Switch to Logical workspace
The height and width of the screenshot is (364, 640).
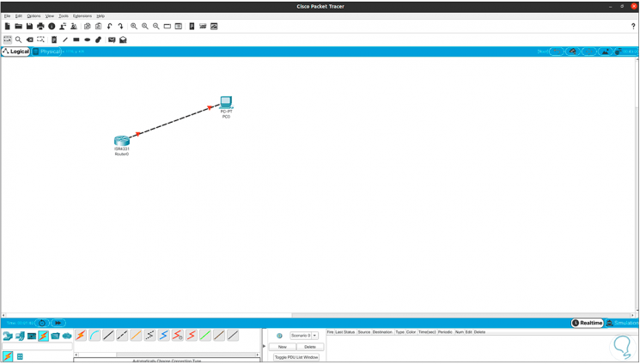[15, 52]
